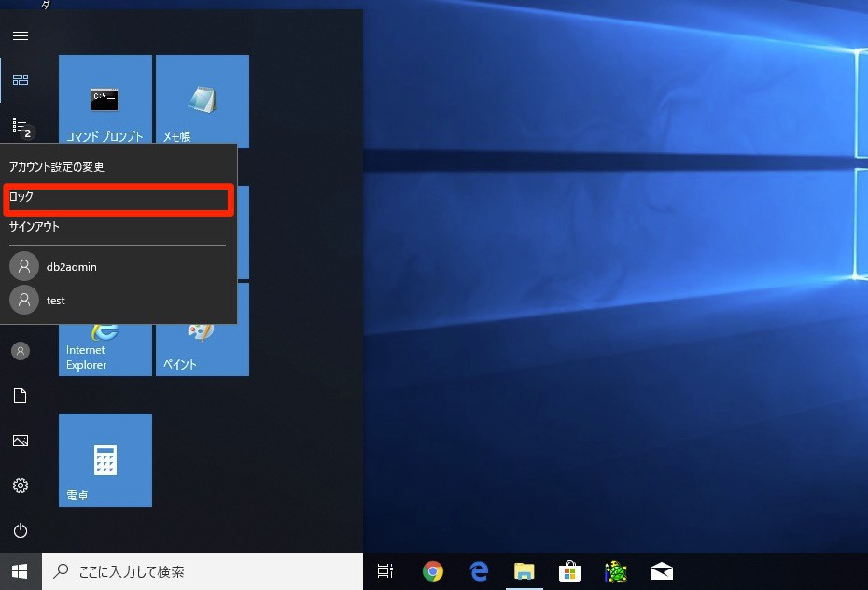
Task: Click the Windows Start button
Action: [x=21, y=571]
